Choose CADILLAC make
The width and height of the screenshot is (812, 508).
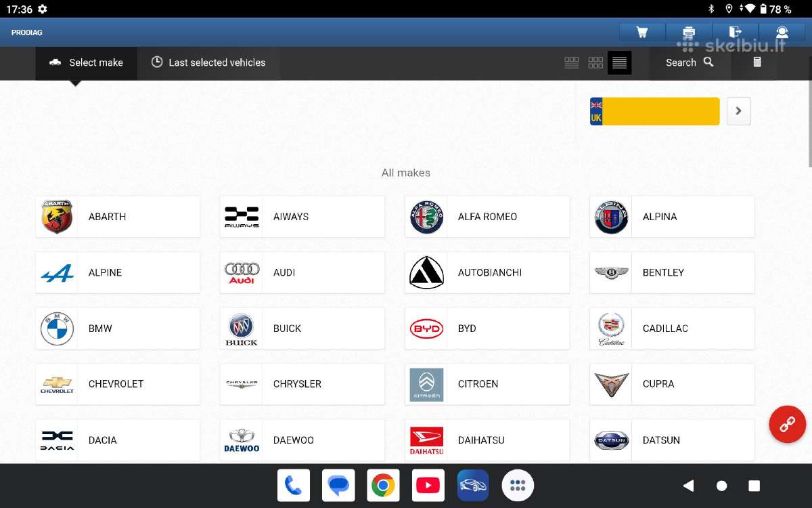[672, 329]
